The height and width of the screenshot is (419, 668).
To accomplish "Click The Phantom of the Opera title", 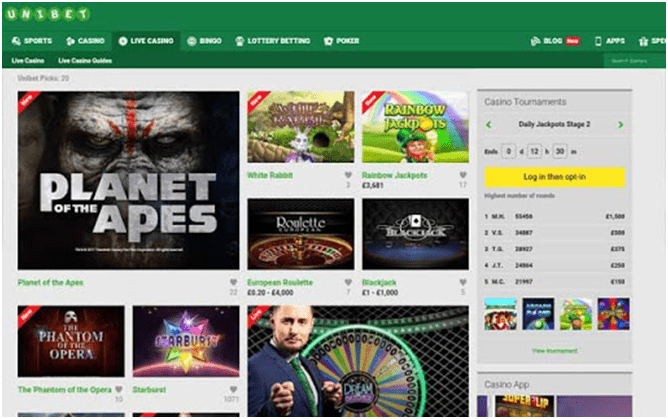I will click(64, 389).
